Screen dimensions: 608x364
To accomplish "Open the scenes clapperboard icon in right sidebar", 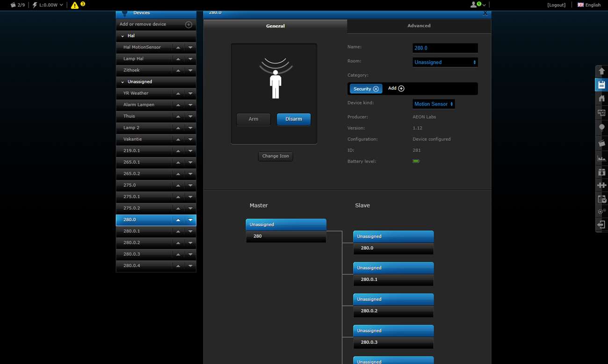I will click(x=601, y=143).
